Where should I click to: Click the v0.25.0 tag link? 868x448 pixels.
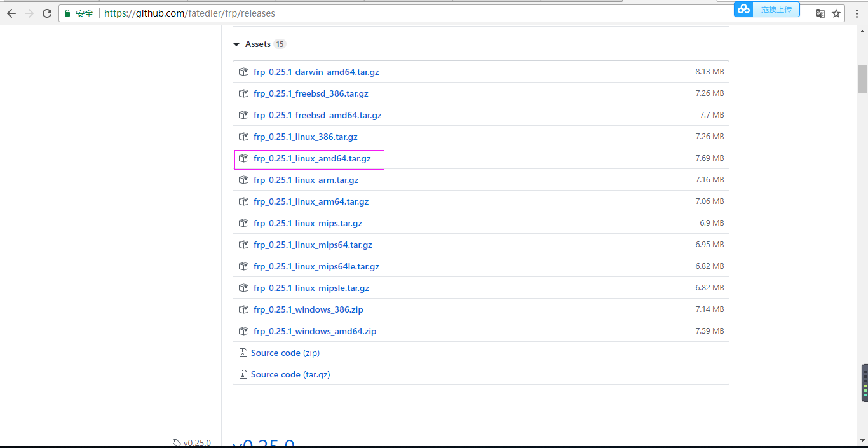[x=197, y=443]
